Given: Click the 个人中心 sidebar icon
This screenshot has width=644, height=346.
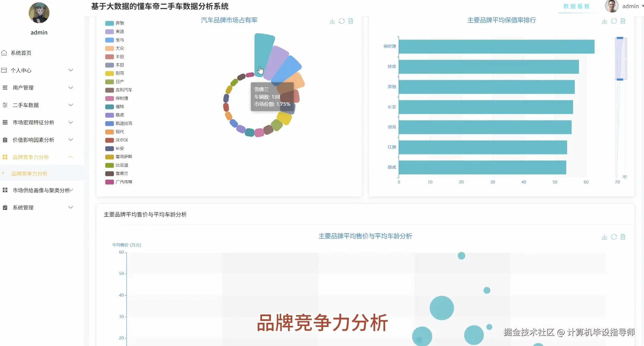Looking at the screenshot, I should 4,70.
